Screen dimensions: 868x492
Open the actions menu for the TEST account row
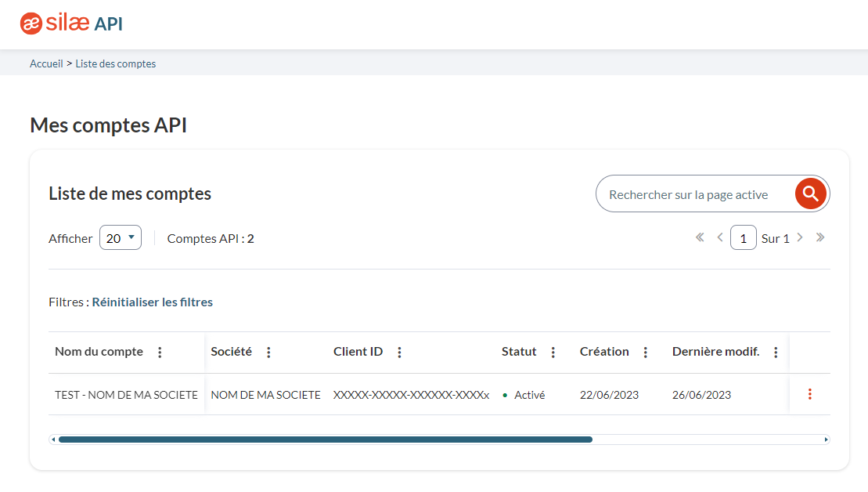(809, 394)
